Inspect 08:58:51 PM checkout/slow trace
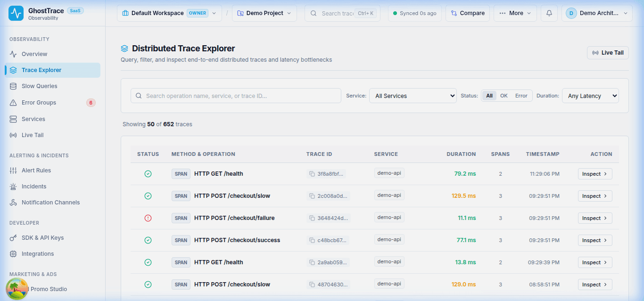The height and width of the screenshot is (301, 644). pos(595,285)
